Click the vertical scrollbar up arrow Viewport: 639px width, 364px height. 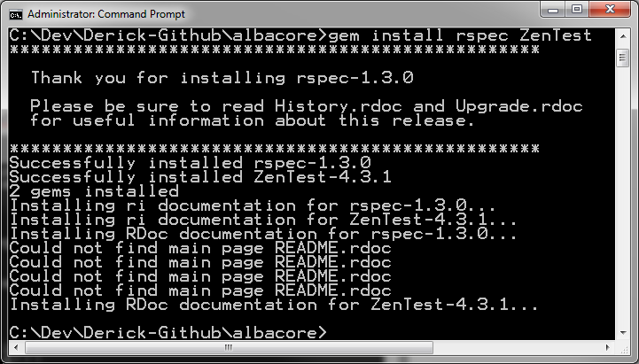pos(623,36)
